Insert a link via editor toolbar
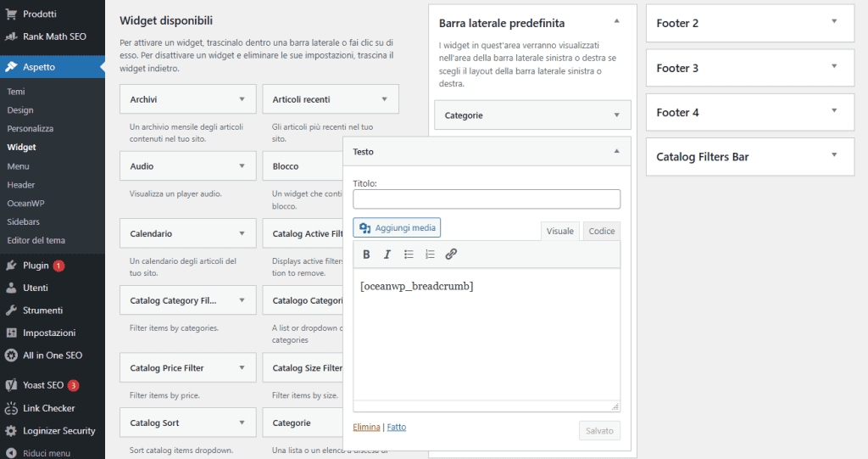 click(x=451, y=254)
